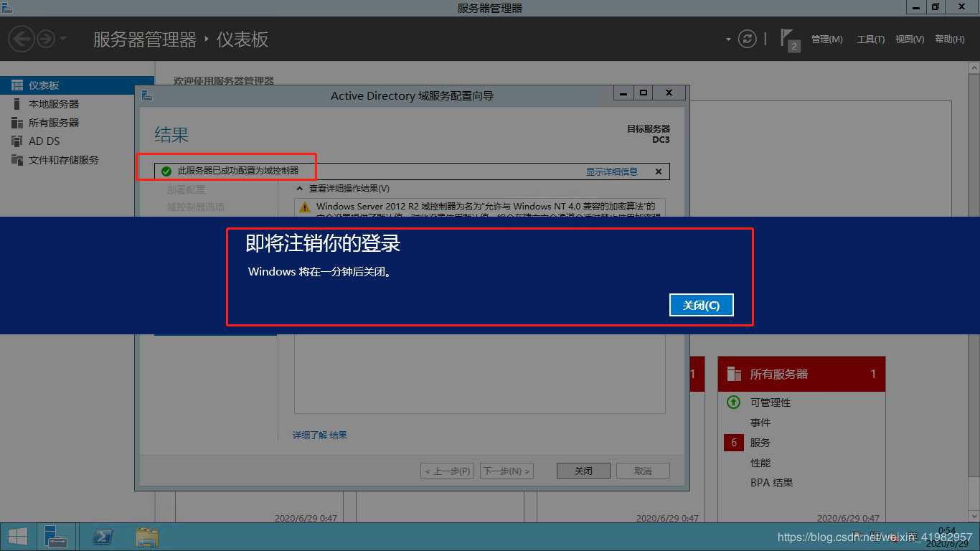
Task: Open the 管理(M) menu
Action: (x=826, y=39)
